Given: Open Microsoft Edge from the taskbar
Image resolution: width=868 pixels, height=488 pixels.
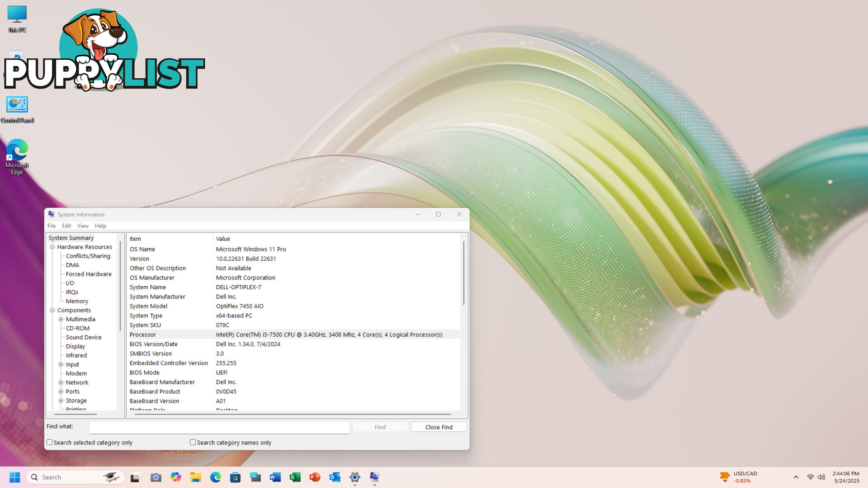Looking at the screenshot, I should pyautogui.click(x=215, y=477).
